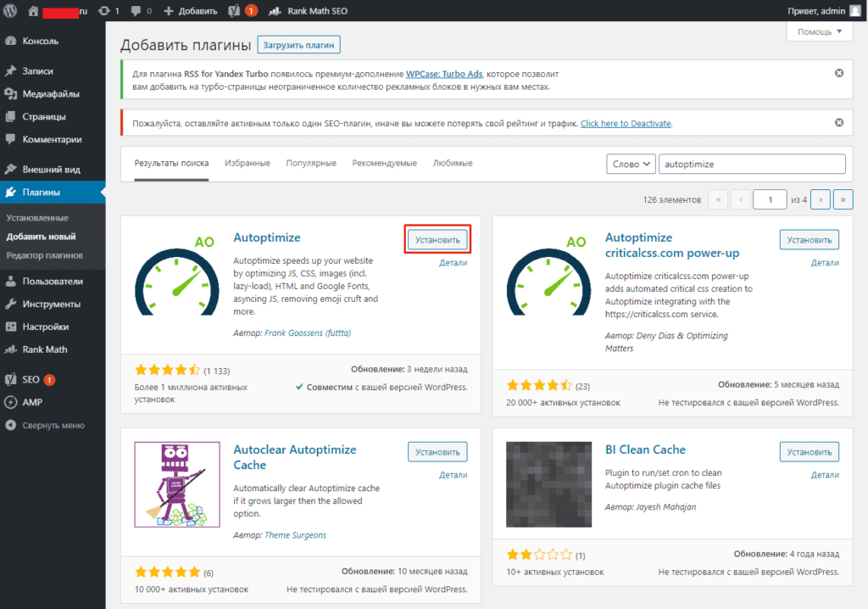The image size is (868, 609).
Task: Switch to Популярные tab
Action: tap(311, 163)
